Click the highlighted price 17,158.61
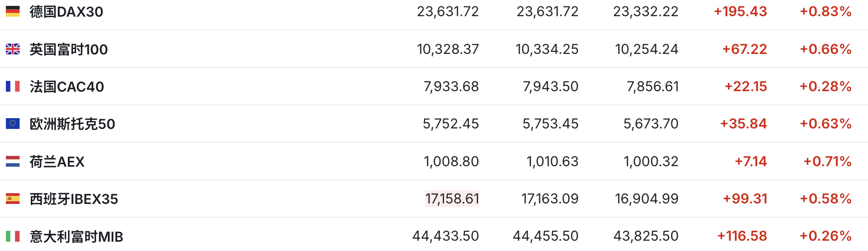The image size is (868, 251). 452,199
